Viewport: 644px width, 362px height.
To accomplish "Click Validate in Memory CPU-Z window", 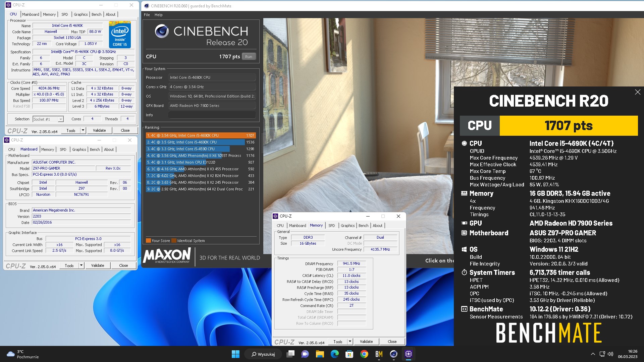I will point(366,342).
